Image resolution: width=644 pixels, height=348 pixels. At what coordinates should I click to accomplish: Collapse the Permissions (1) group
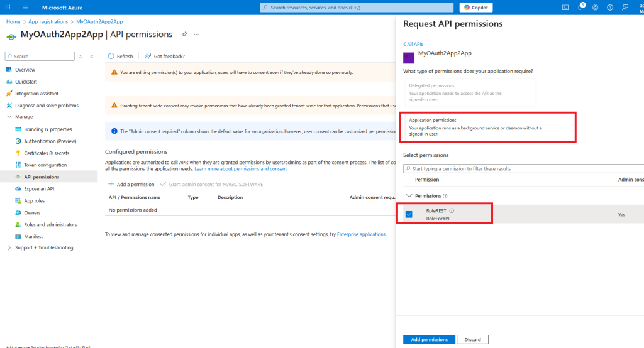pos(411,196)
